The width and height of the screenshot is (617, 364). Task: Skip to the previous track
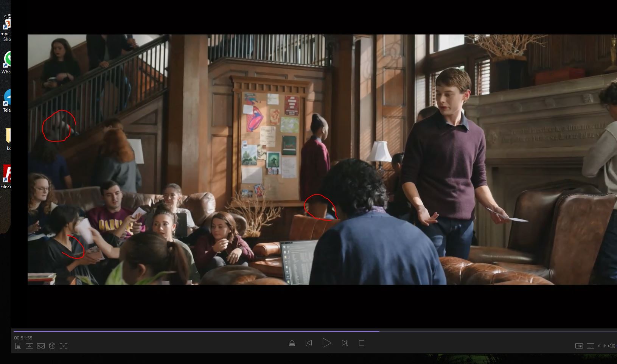[x=309, y=343]
